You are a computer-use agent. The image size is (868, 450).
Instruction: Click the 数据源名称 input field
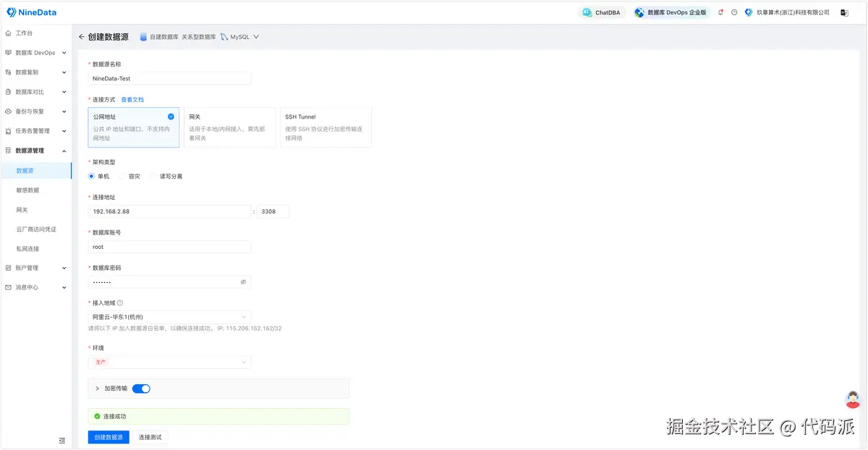tap(169, 78)
